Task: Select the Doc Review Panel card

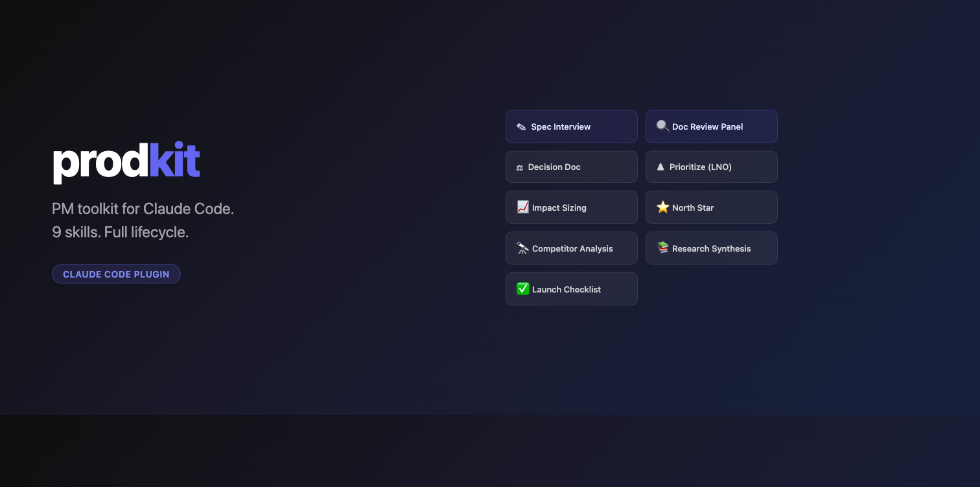Action: pyautogui.click(x=712, y=126)
